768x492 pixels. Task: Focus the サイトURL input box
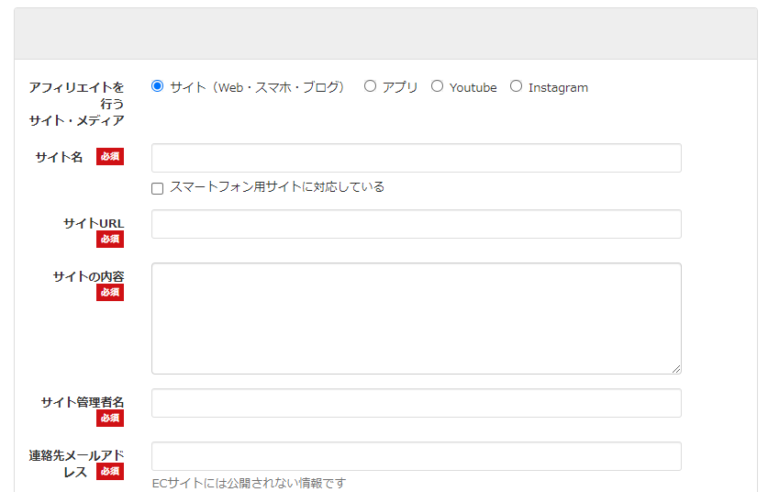tap(416, 224)
